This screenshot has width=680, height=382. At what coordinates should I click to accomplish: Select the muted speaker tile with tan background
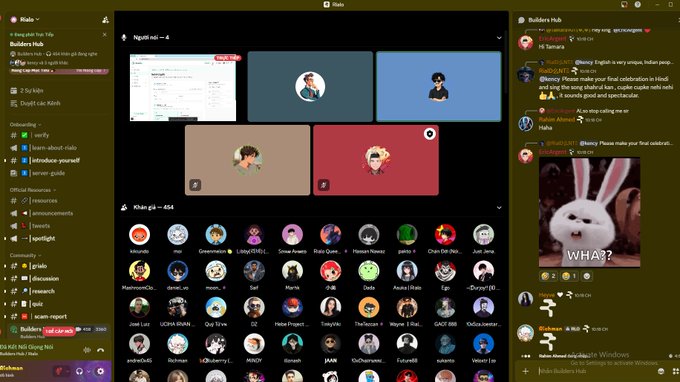[248, 160]
